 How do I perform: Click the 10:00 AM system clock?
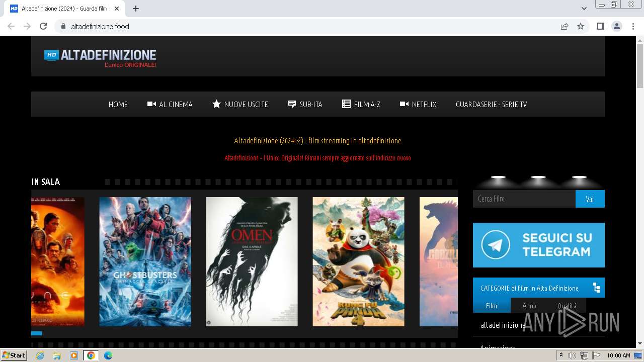pos(618,355)
